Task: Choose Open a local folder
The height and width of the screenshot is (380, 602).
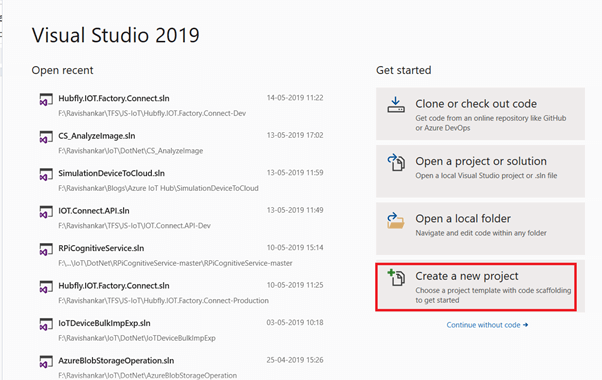Action: [480, 229]
